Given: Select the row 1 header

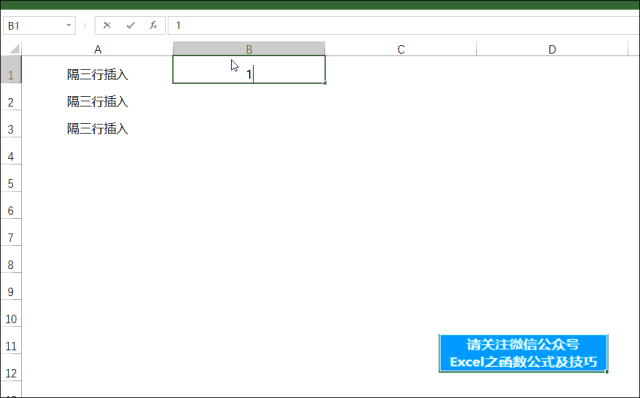Looking at the screenshot, I should [11, 74].
